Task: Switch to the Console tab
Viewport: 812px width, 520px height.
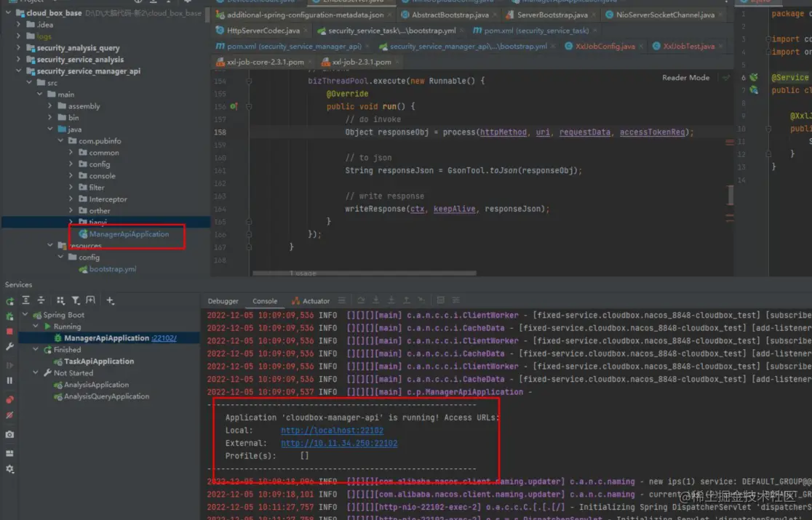Action: [x=265, y=301]
